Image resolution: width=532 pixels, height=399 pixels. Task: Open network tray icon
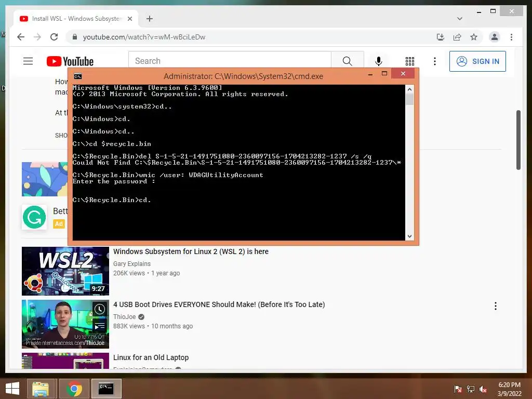pyautogui.click(x=471, y=389)
